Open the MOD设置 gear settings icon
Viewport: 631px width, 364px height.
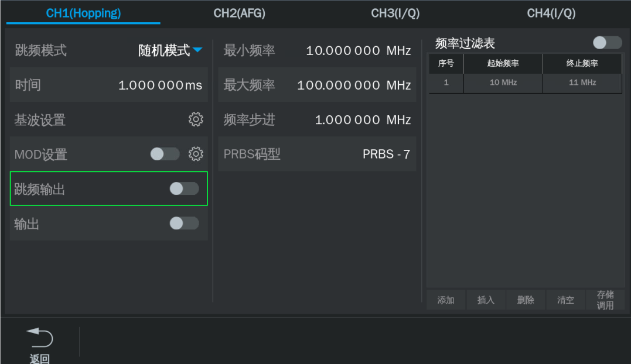[x=196, y=154]
